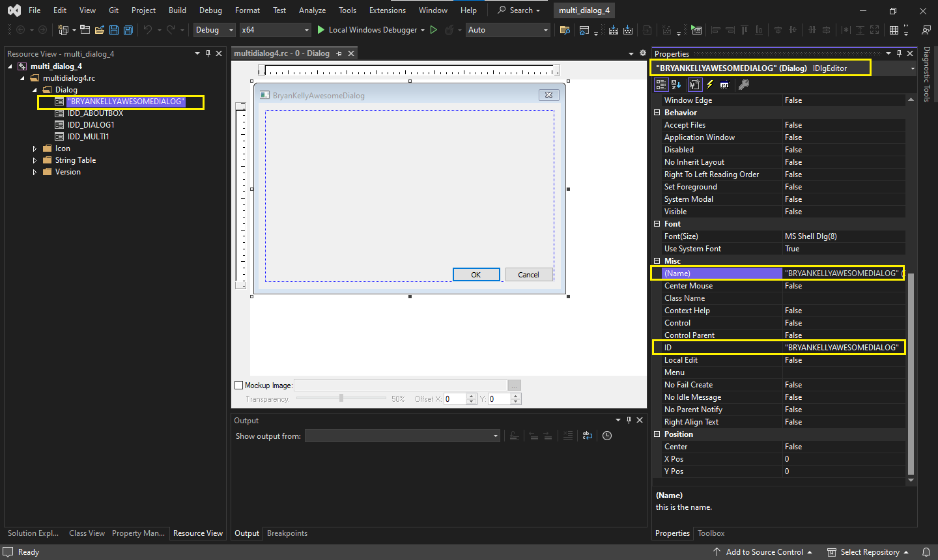
Task: Select IDD_ABOUTBOX in the resource tree
Action: tap(95, 113)
